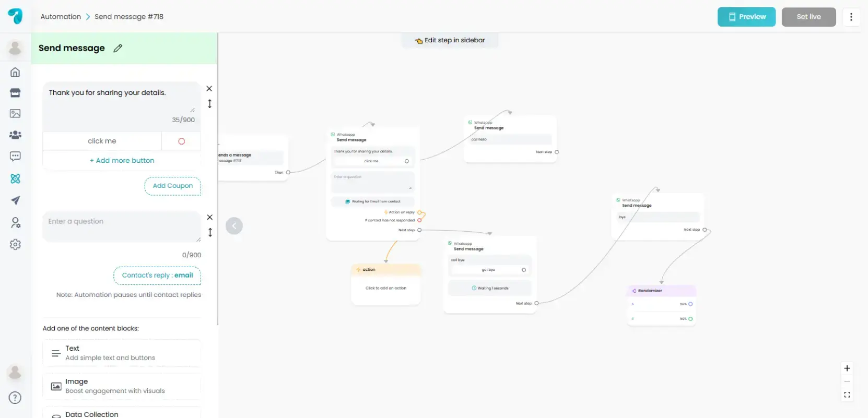Click the Add Coupon button

pyautogui.click(x=172, y=186)
